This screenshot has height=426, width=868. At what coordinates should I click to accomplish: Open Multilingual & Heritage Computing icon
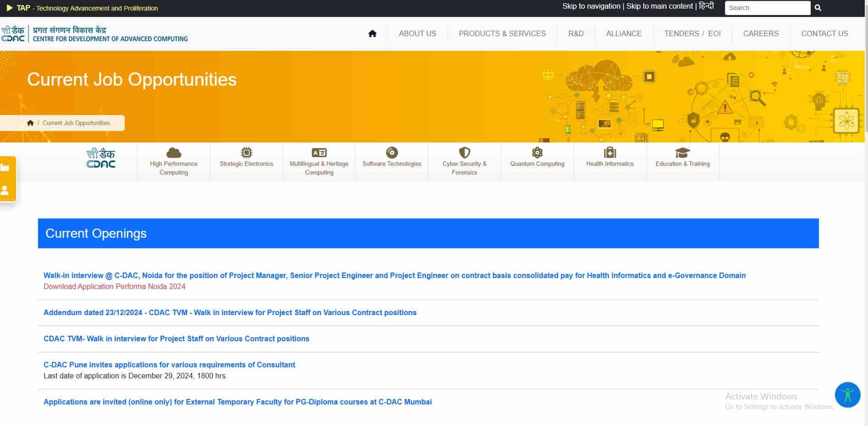[319, 153]
